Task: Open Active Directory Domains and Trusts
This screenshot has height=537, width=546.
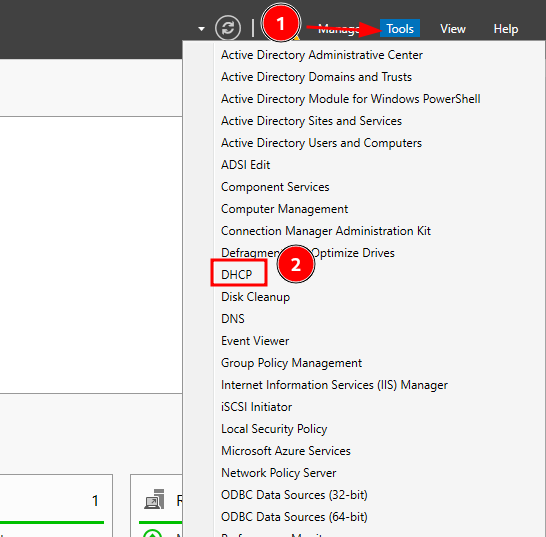Action: coord(316,77)
